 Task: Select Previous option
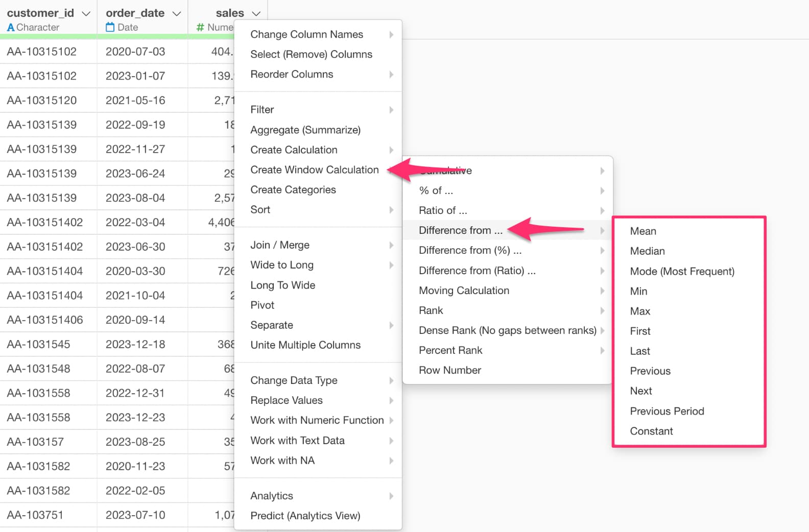689,371
